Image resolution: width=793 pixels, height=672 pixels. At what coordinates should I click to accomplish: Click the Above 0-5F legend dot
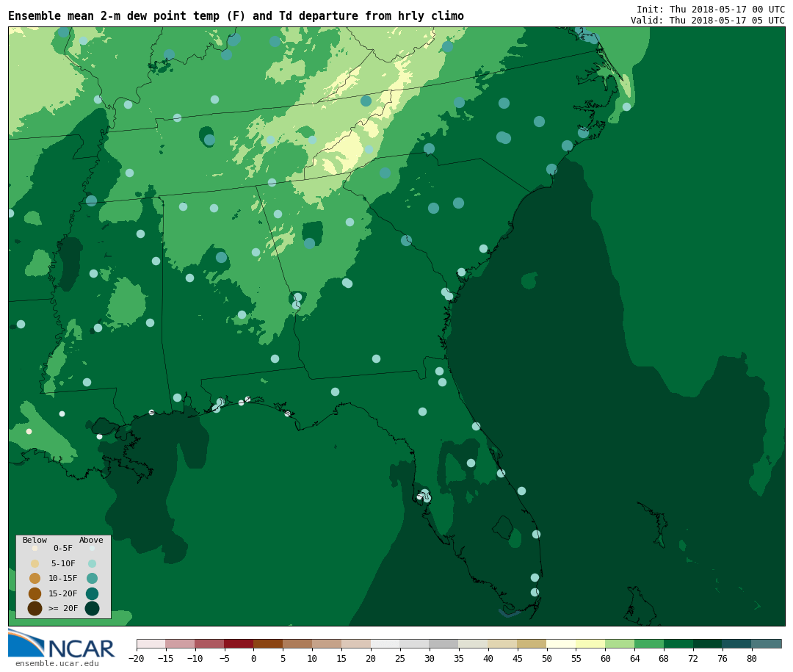coord(92,548)
